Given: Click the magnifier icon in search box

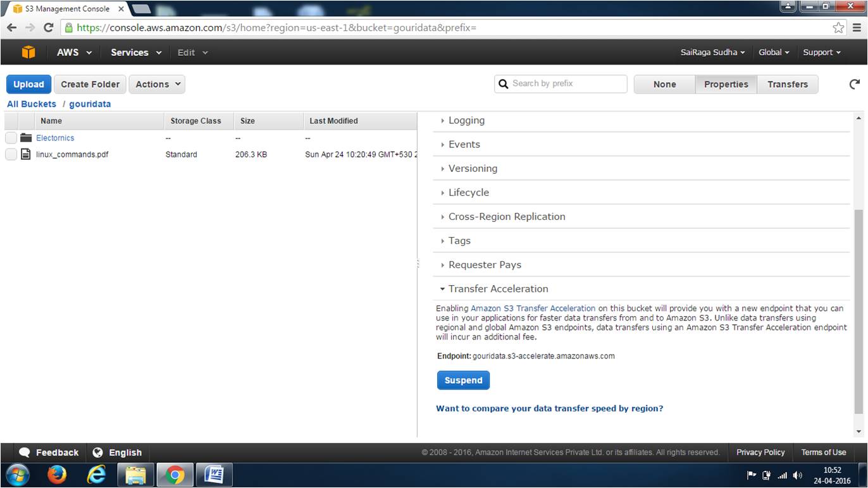Looking at the screenshot, I should point(504,84).
